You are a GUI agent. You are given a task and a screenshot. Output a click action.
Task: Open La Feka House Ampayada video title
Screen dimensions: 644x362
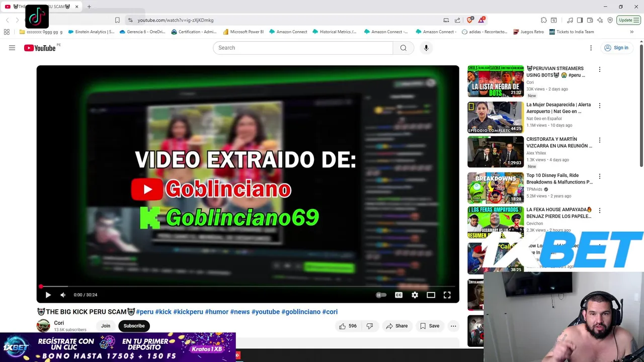tap(559, 213)
